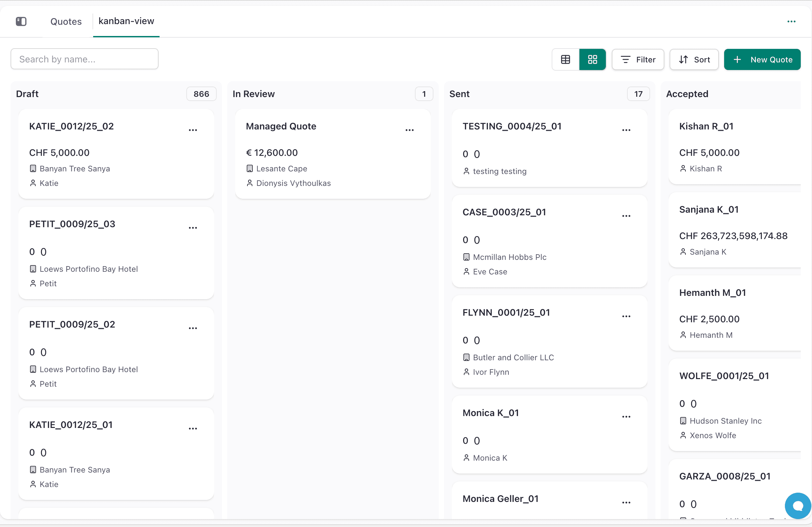The image size is (812, 527).
Task: Click building icon beside Mcmillan Hobbs Plc
Action: [x=466, y=257]
